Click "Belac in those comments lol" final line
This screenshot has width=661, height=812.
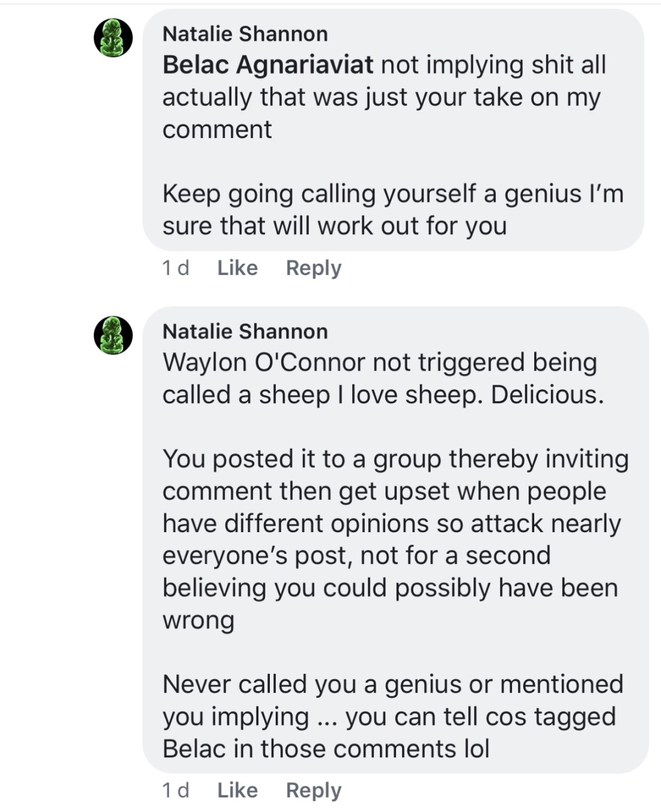[326, 750]
